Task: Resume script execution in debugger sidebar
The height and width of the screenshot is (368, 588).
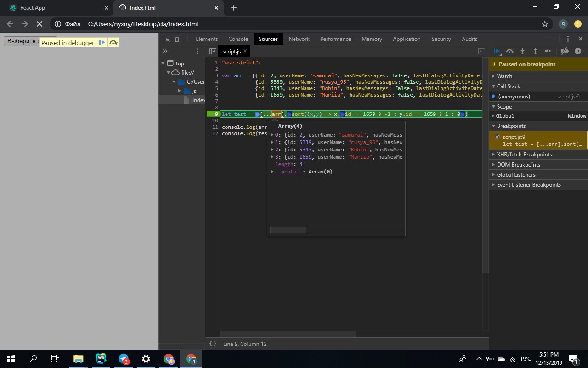Action: 497,52
